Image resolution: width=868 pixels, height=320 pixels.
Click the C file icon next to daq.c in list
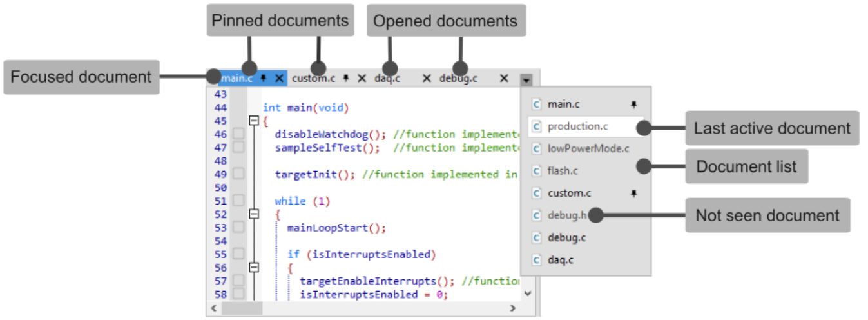click(x=536, y=260)
